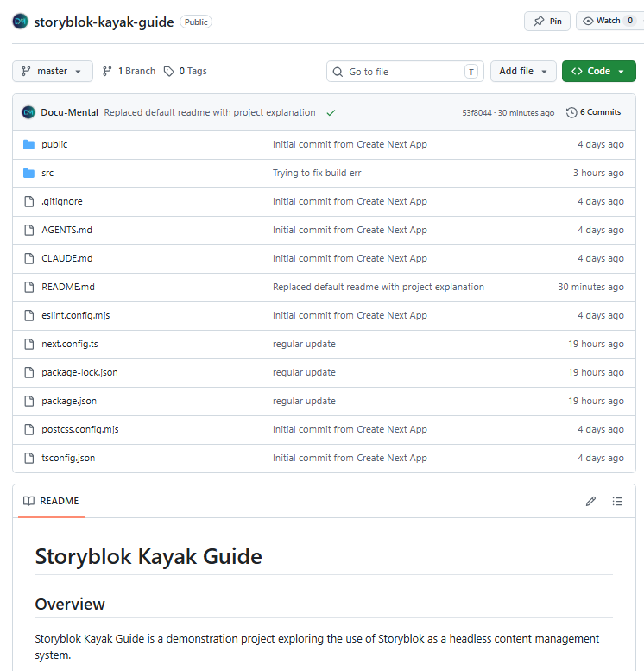
Task: Open the green Code dropdown button
Action: pyautogui.click(x=598, y=71)
